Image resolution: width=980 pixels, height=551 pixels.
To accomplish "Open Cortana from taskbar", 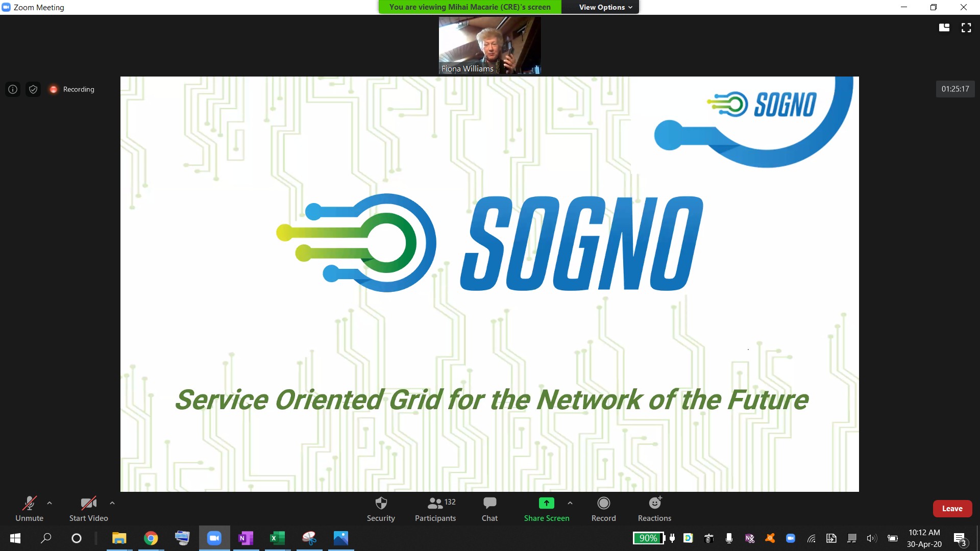I will (77, 538).
